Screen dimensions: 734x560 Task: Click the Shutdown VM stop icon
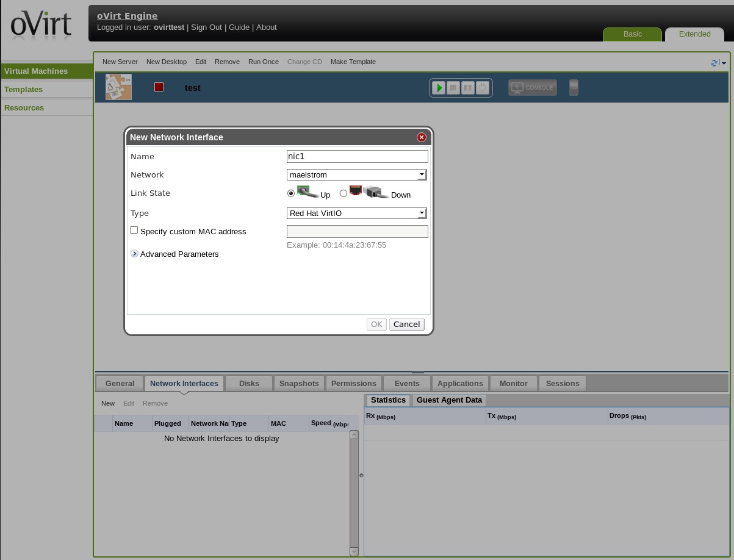point(453,88)
